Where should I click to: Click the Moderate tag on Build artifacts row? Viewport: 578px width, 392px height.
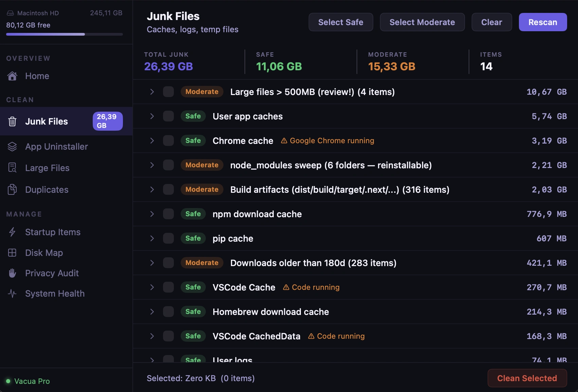coord(202,189)
